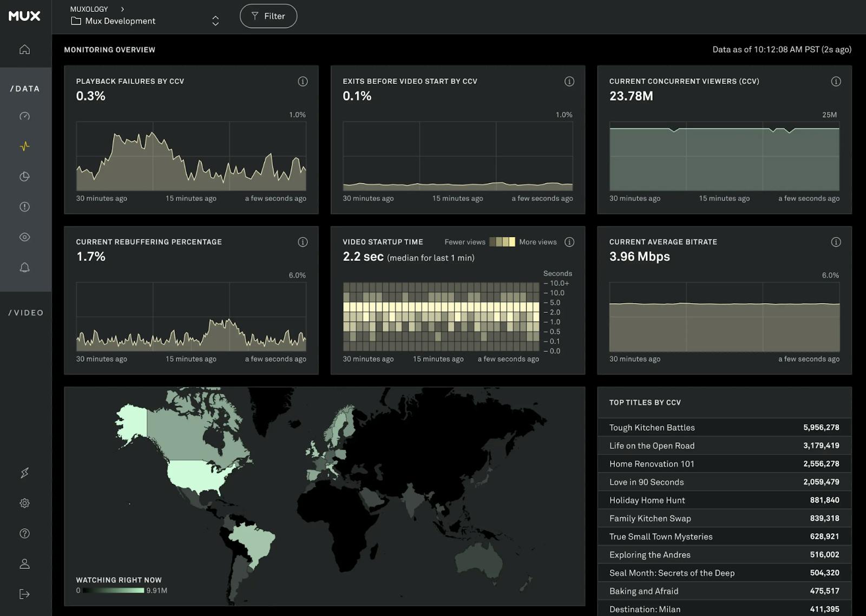Expand the Mux Development environment switcher arrows
The image size is (866, 616).
(215, 21)
